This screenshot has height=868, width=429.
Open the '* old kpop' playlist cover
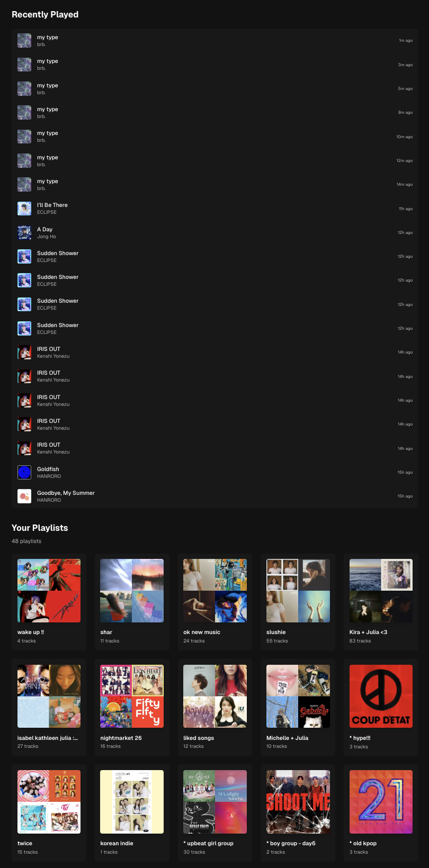click(381, 802)
